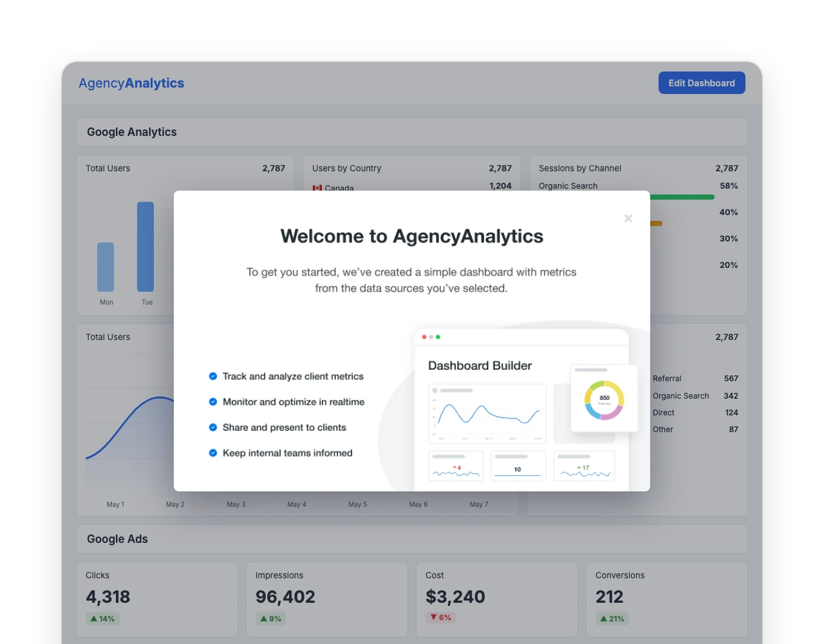Click the checkmark beside Track and analyze client metrics
Screen dimensions: 824x644
tap(213, 376)
